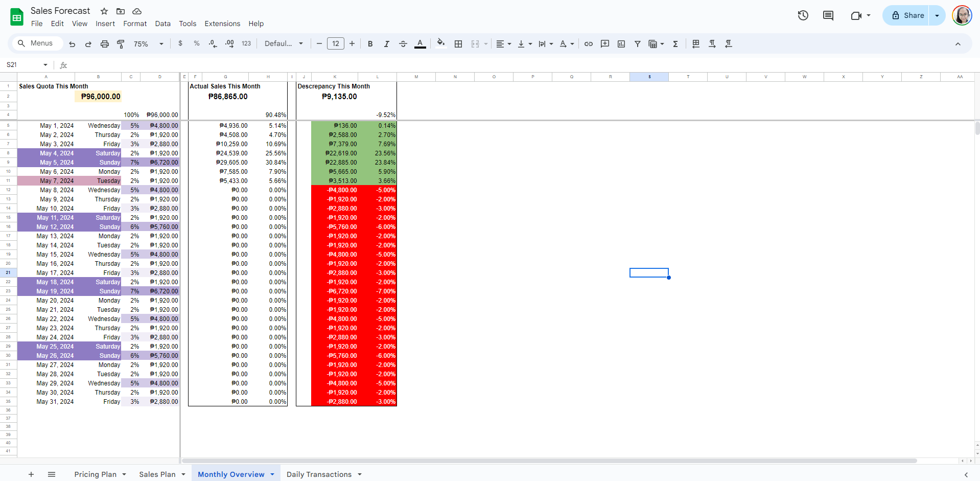
Task: Format selection as currency
Action: (180, 44)
